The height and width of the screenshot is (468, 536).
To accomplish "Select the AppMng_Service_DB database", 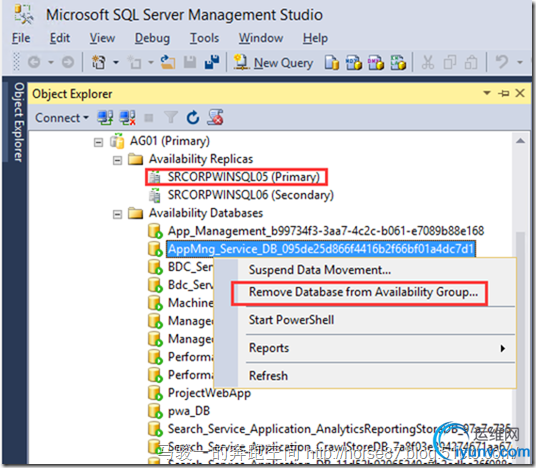I will (x=321, y=249).
